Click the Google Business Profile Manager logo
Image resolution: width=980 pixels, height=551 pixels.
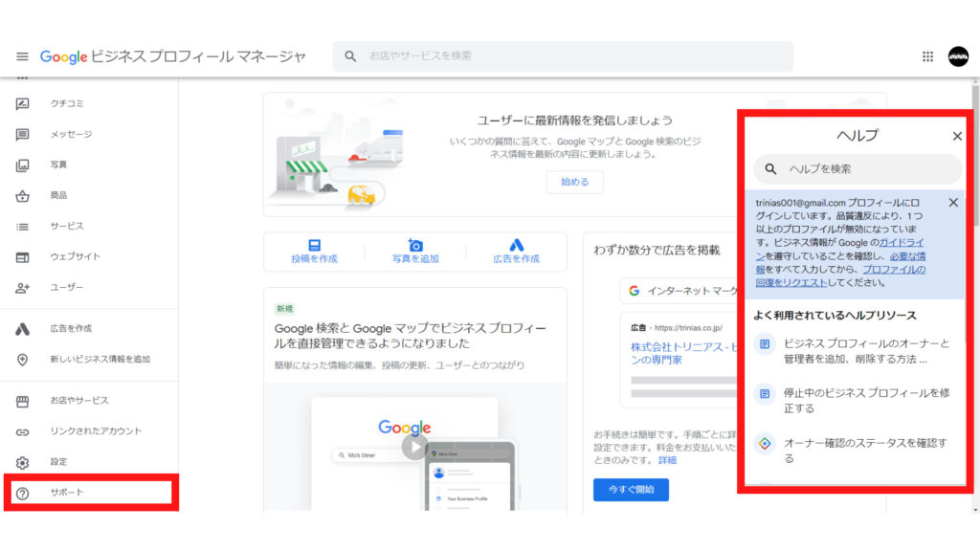click(173, 56)
